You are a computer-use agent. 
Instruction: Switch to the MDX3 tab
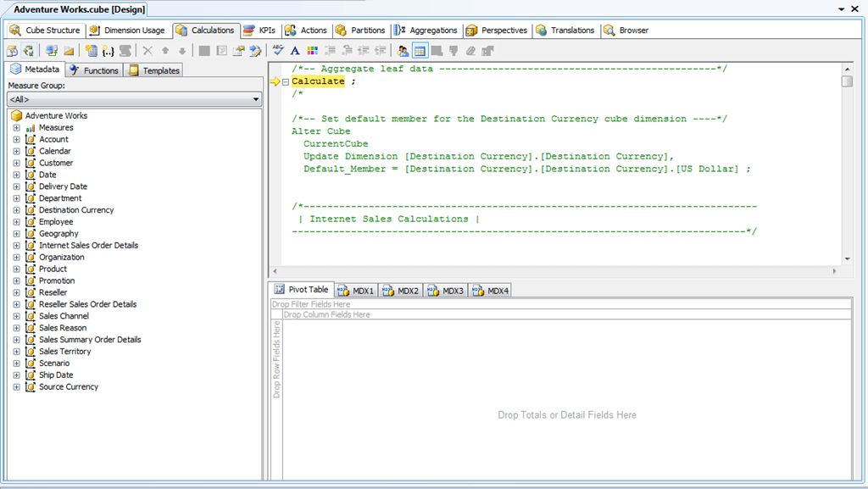446,291
